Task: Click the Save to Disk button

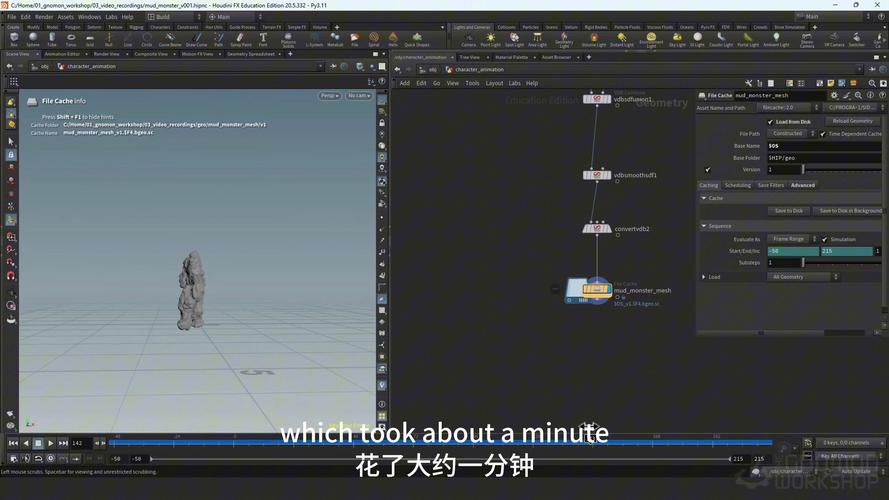Action: (x=789, y=211)
